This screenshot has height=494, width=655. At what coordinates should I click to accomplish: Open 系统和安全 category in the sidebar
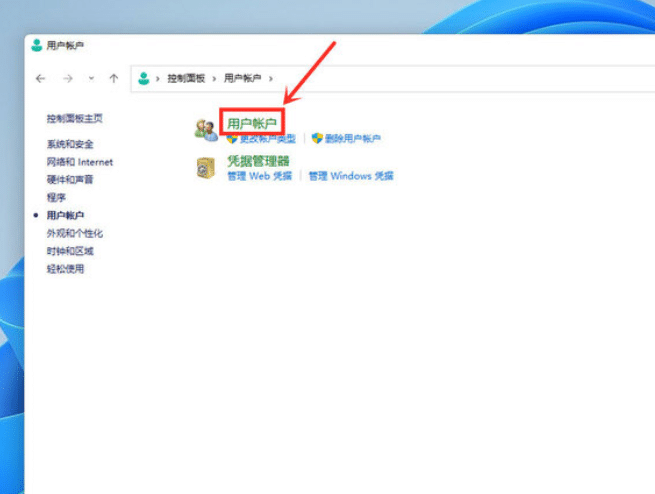[x=70, y=144]
